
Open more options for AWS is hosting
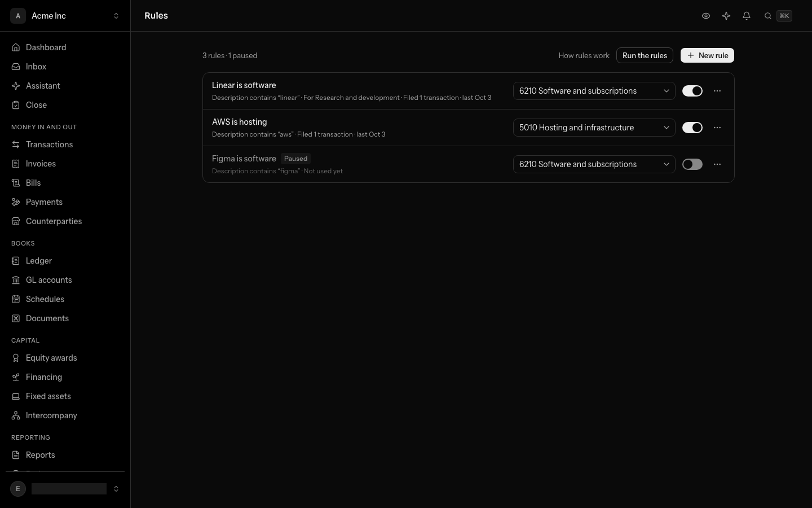[717, 128]
